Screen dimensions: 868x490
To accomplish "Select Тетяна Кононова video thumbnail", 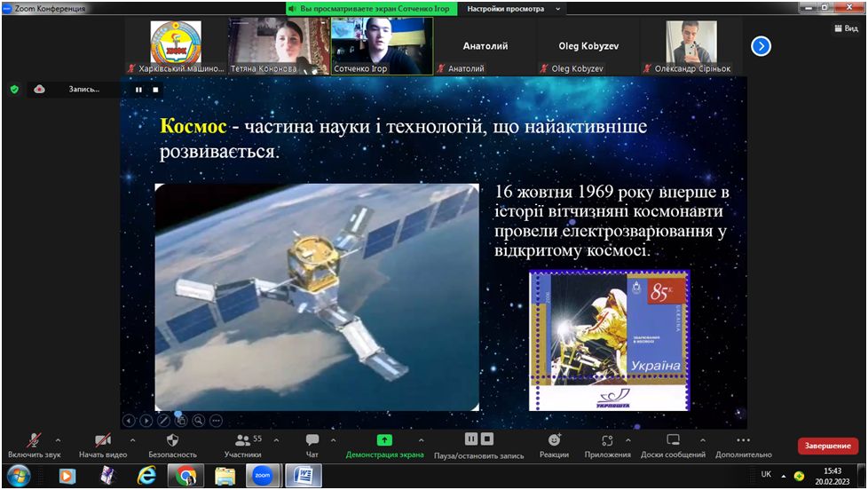I will 278,46.
